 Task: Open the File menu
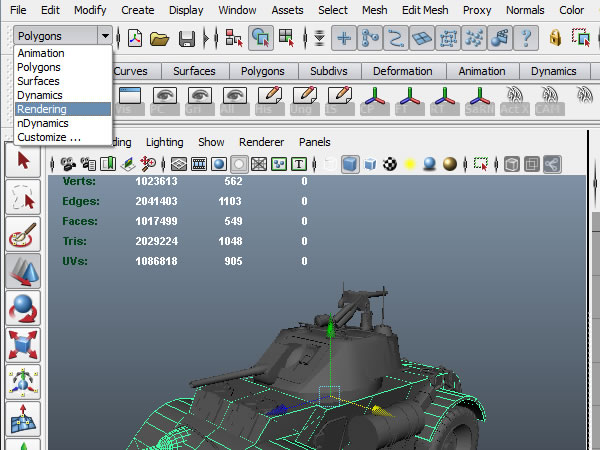point(18,10)
